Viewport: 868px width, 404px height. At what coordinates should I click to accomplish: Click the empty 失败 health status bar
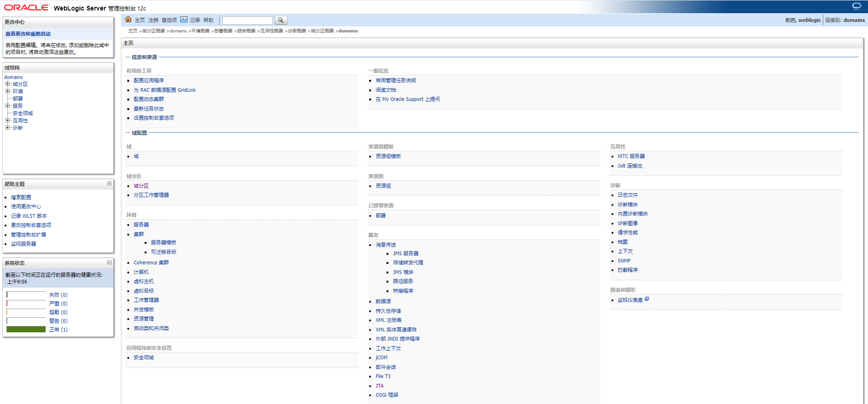[26, 295]
